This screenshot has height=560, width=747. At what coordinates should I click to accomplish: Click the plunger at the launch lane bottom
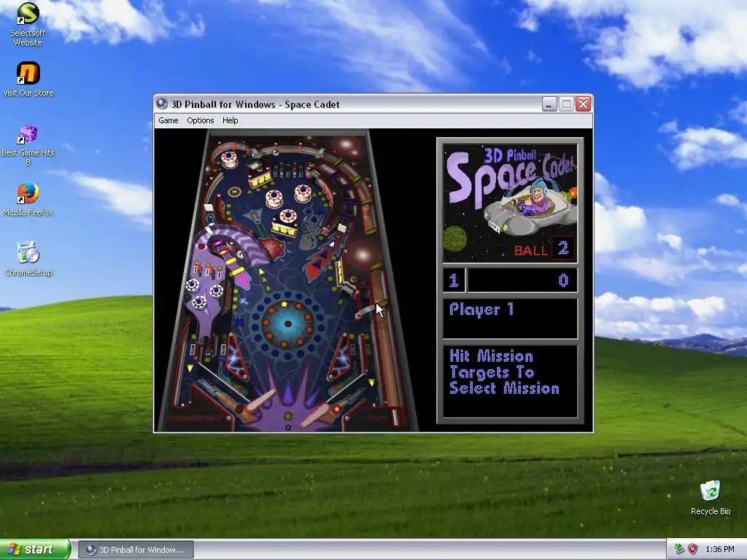click(x=395, y=416)
